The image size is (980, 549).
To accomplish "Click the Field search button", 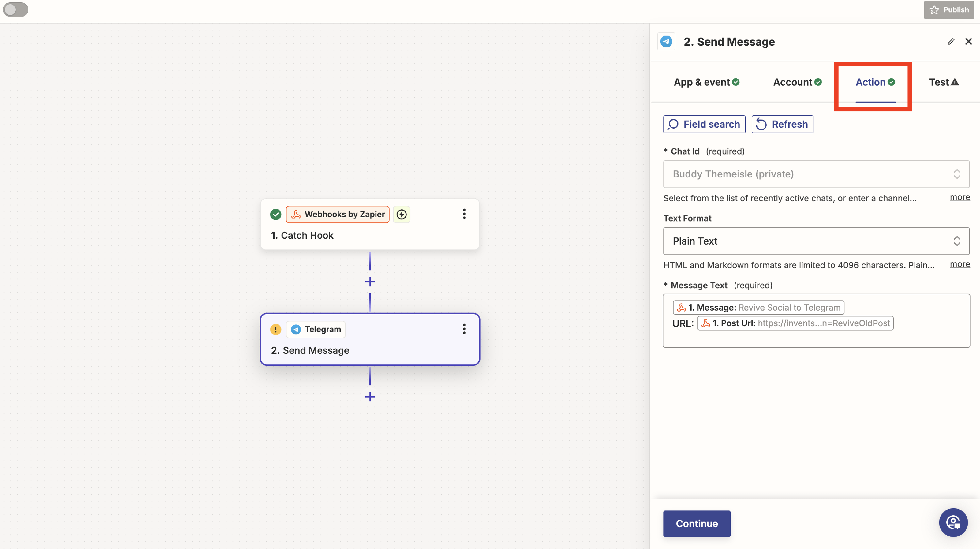I will pyautogui.click(x=704, y=124).
